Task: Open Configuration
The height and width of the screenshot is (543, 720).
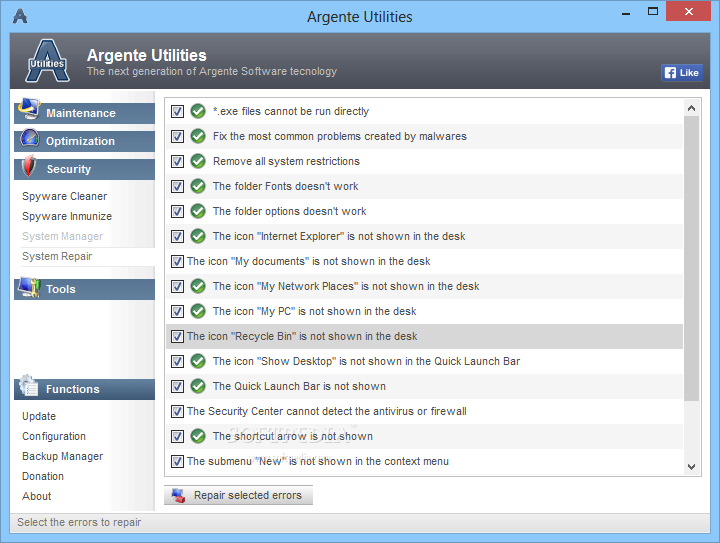Action: [54, 436]
